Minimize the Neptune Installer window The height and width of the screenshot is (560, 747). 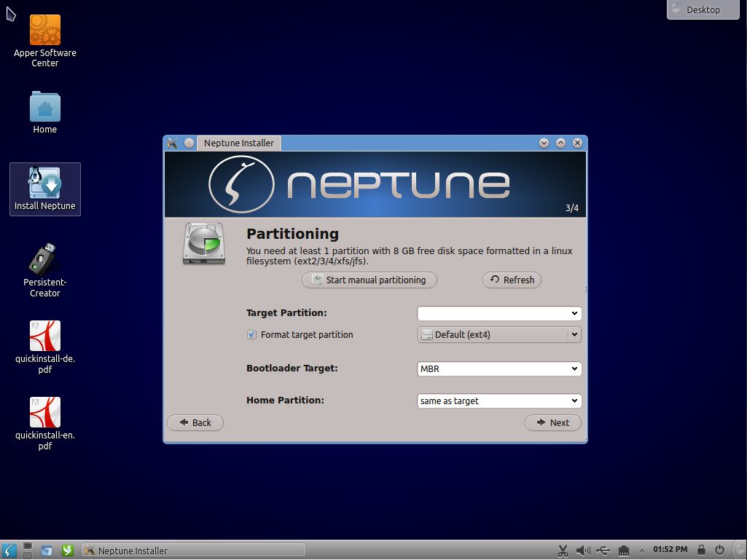pos(544,143)
